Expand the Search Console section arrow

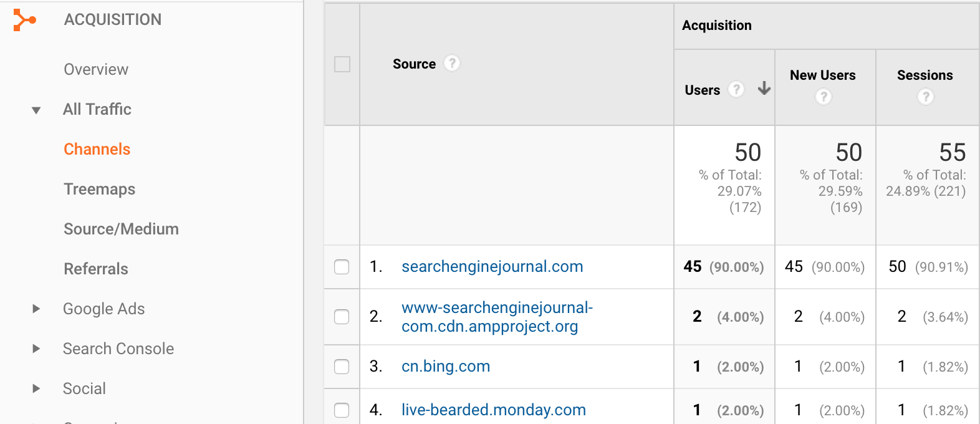coord(36,349)
